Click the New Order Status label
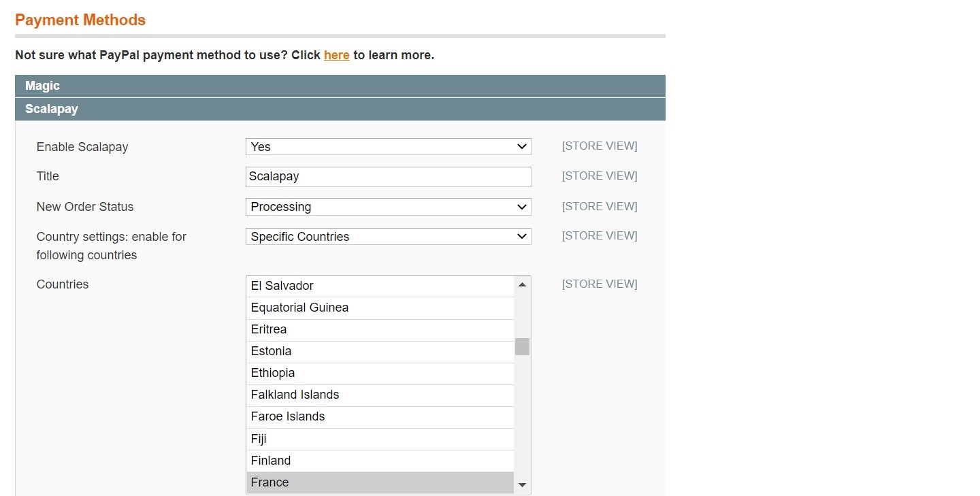Screen dimensions: 980x496 tap(85, 207)
